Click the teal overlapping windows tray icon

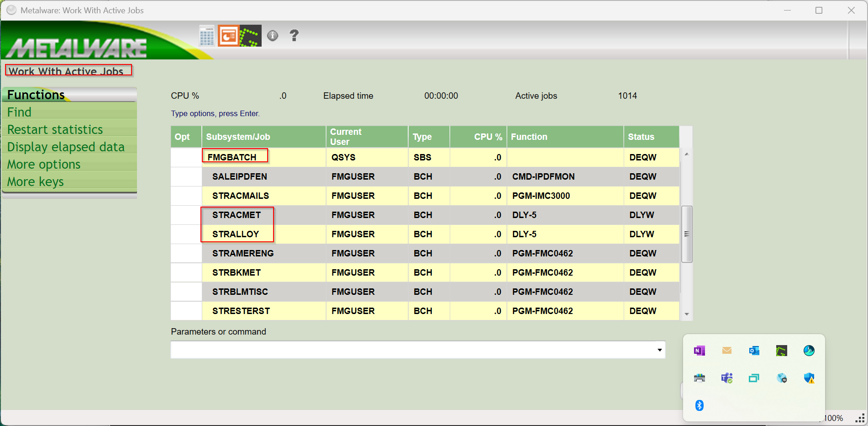tap(754, 378)
